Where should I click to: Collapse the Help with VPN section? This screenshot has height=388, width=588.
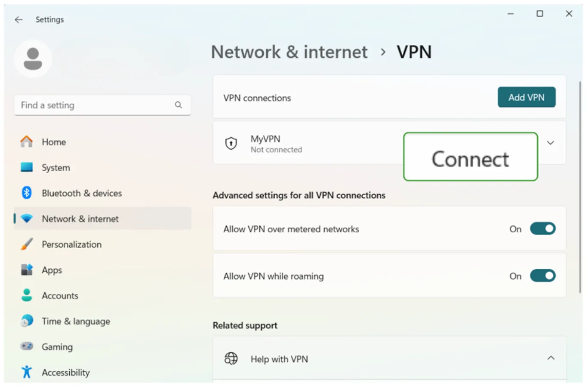551,357
